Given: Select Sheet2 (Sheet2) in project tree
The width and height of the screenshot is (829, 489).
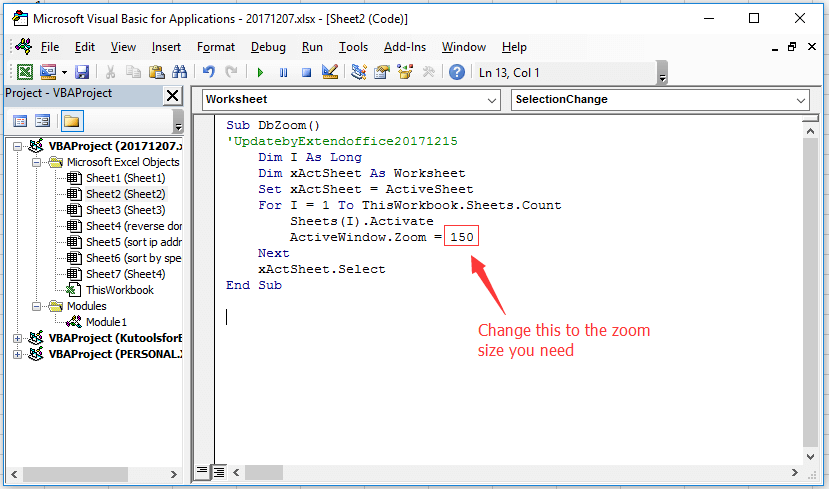Looking at the screenshot, I should (125, 194).
